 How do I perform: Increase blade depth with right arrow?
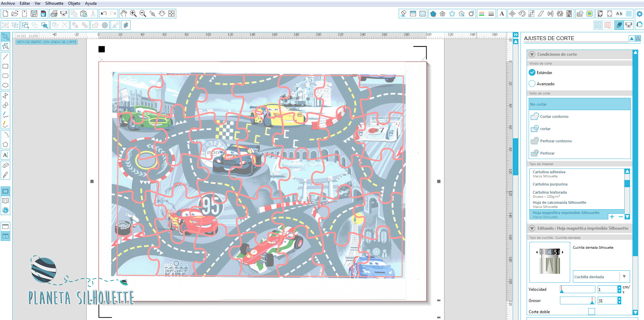coord(563,252)
